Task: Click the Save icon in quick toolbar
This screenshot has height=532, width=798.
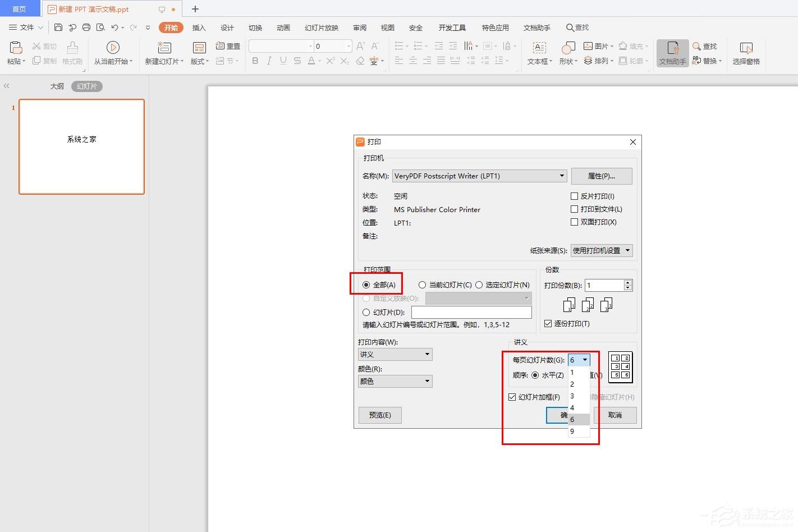Action: (x=58, y=27)
